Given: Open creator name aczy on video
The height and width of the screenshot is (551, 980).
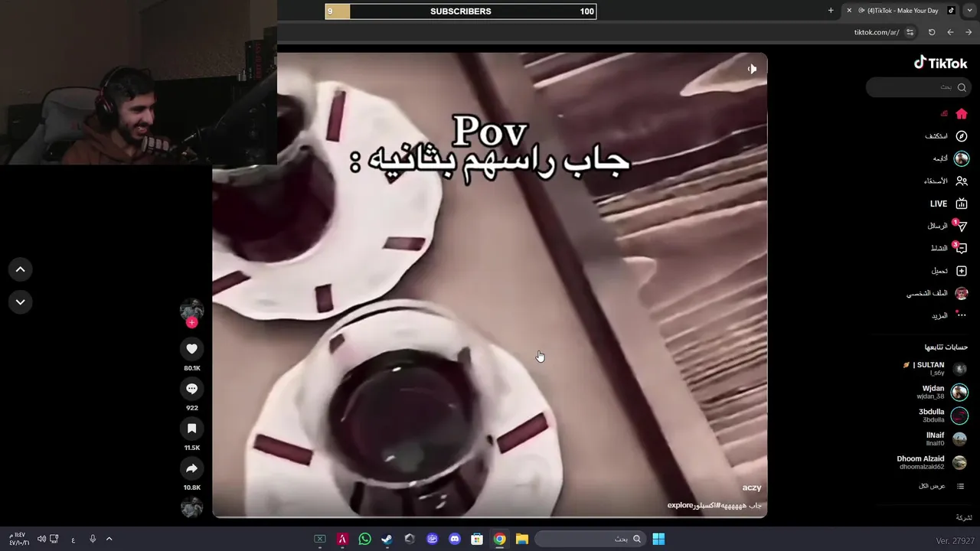Looking at the screenshot, I should (752, 487).
